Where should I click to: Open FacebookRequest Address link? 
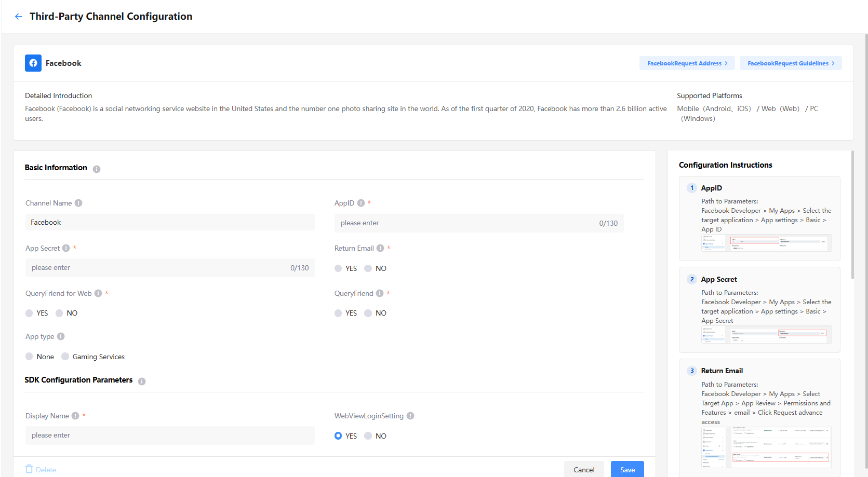click(x=687, y=63)
